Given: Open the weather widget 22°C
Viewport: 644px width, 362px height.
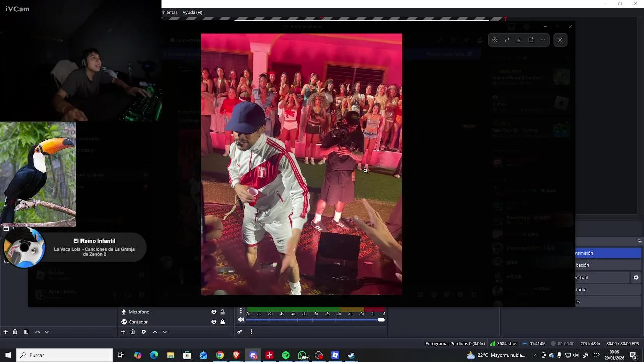Looking at the screenshot, I should tap(496, 355).
